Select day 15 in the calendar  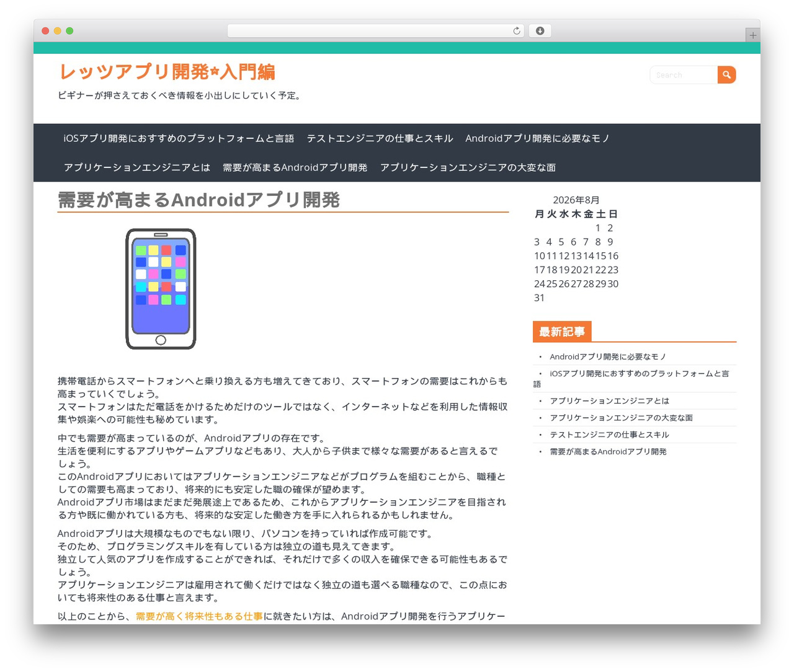(x=600, y=255)
